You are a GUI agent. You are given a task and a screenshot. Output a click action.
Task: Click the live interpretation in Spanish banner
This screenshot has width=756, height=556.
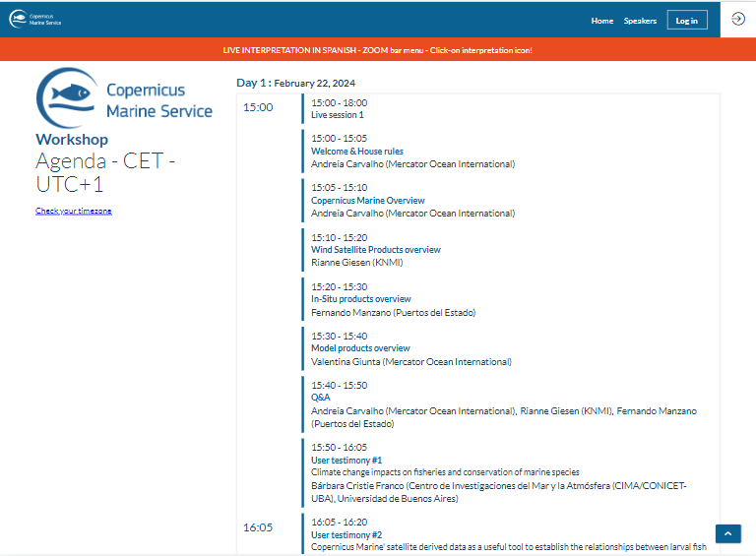click(378, 50)
